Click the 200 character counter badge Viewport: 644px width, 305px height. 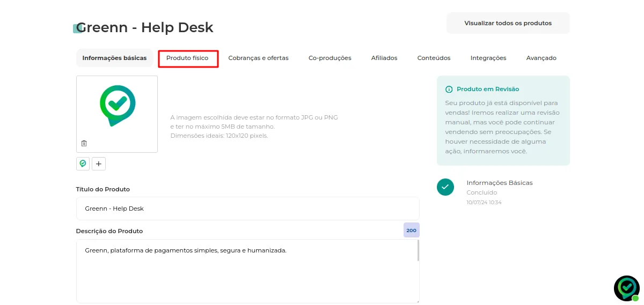click(x=412, y=230)
